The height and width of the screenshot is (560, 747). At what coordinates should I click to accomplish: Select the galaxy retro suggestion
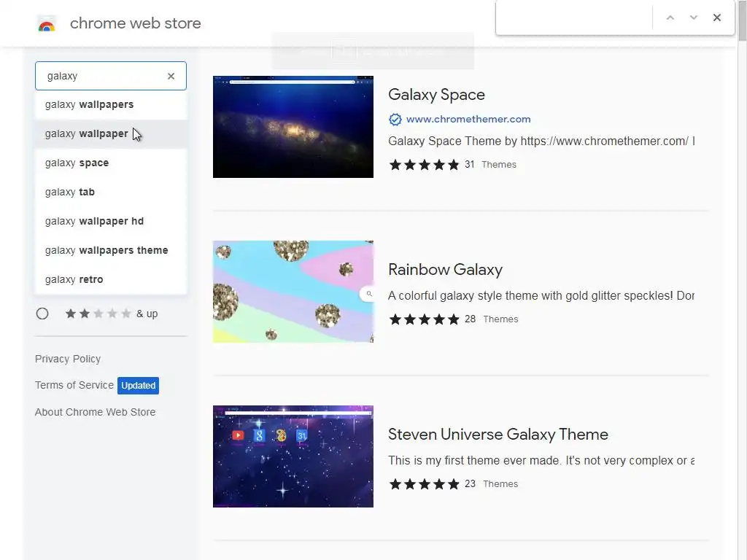pyautogui.click(x=111, y=279)
